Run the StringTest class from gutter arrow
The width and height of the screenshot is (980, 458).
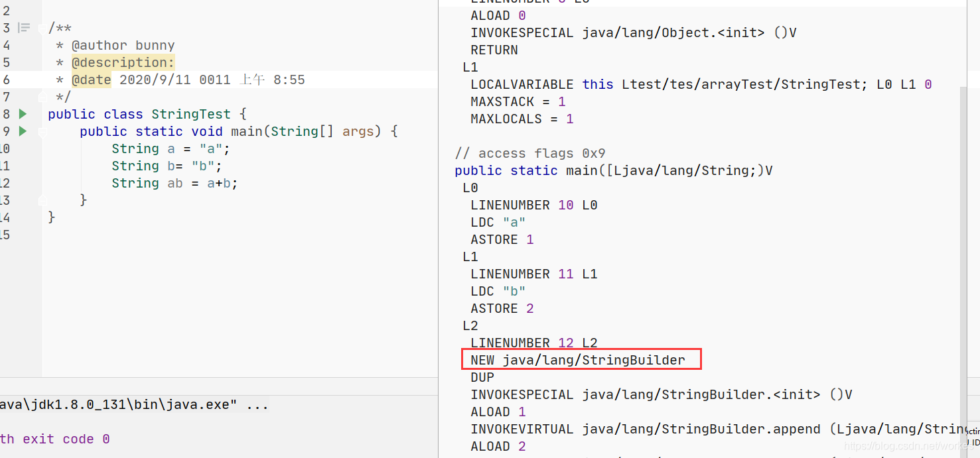pyautogui.click(x=23, y=114)
